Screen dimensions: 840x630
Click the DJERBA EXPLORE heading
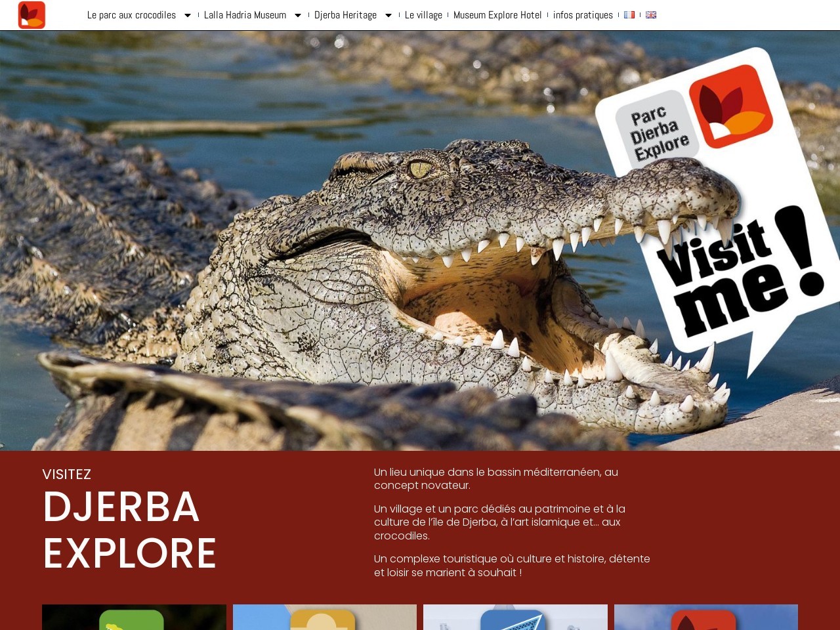pos(130,530)
